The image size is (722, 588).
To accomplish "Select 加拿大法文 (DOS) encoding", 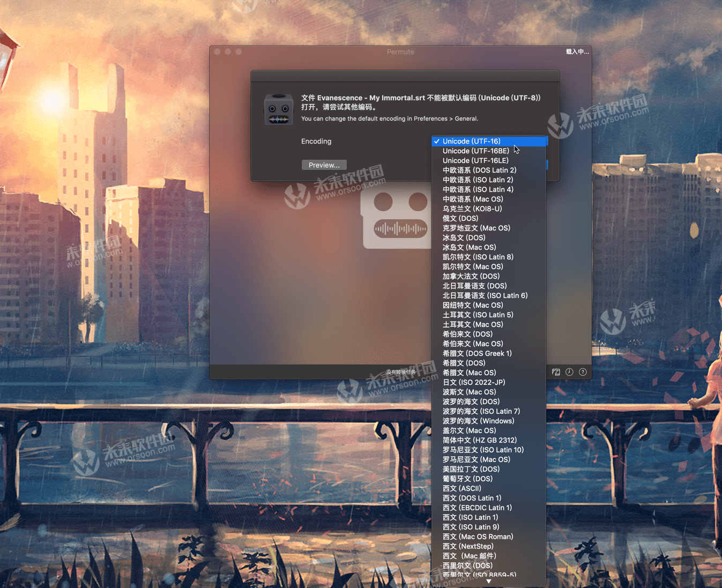I will [x=489, y=277].
